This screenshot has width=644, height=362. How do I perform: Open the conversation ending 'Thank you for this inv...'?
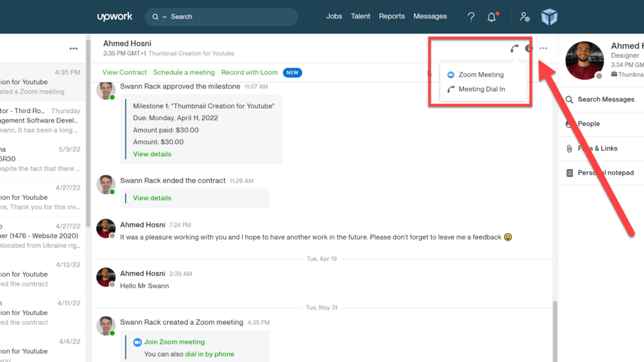[43, 197]
